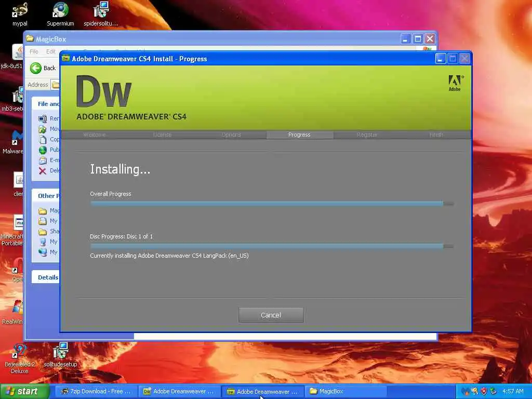Viewport: 532px width, 399px height.
Task: Click the Overall Progress bar
Action: [x=272, y=203]
